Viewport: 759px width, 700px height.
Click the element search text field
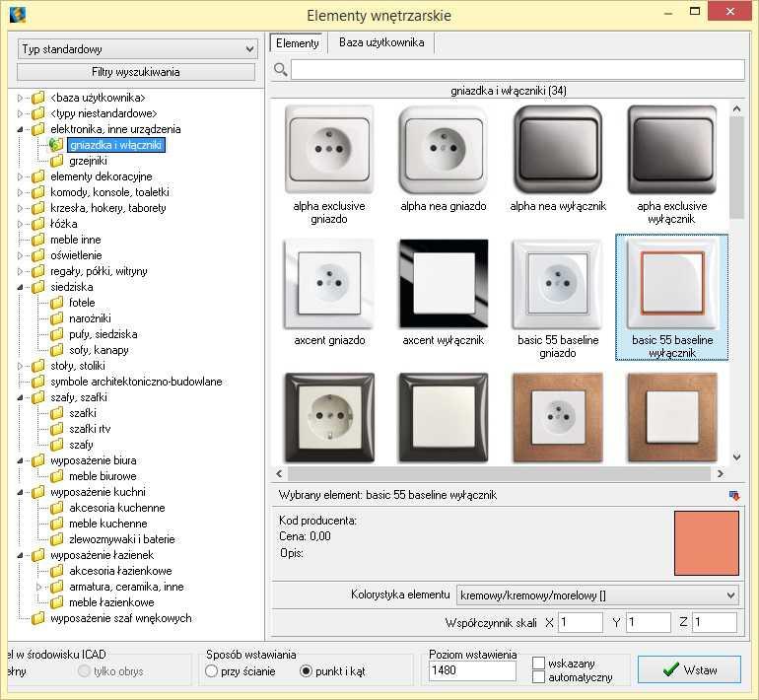click(x=517, y=70)
